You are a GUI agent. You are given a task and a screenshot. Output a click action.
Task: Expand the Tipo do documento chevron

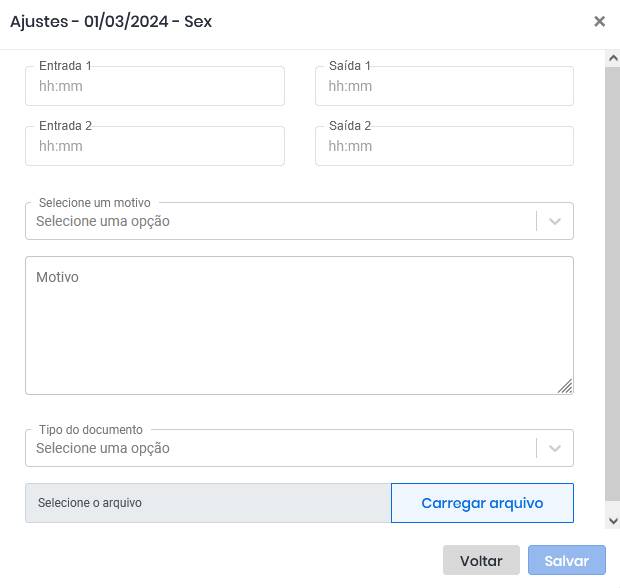tap(555, 448)
